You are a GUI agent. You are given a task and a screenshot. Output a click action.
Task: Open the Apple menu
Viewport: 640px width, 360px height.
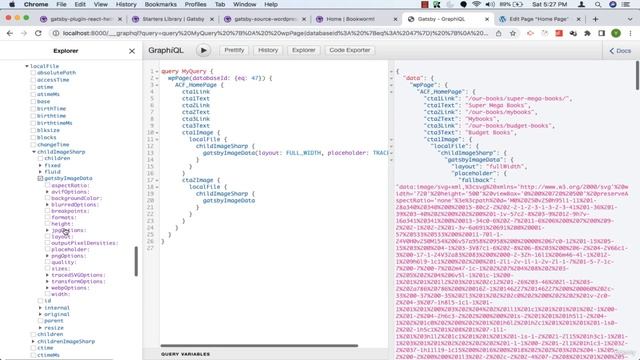pyautogui.click(x=12, y=4)
